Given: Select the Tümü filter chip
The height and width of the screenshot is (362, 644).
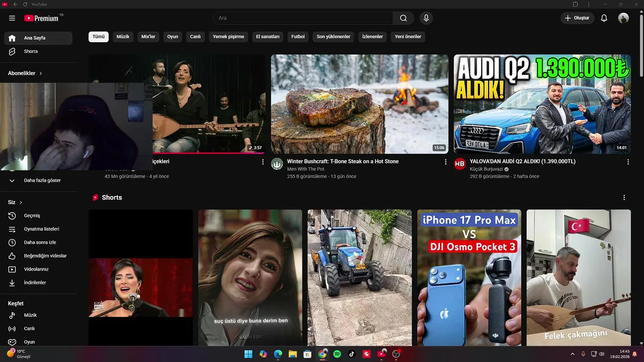Looking at the screenshot, I should point(99,37).
